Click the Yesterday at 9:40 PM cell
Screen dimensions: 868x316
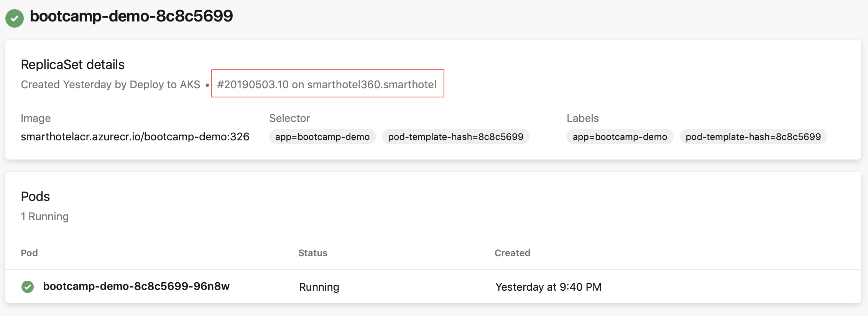(x=548, y=287)
